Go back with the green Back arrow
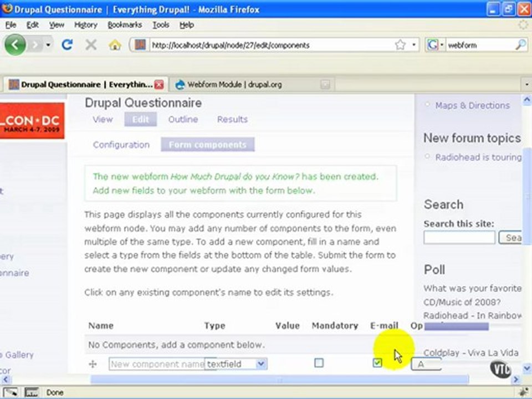The height and width of the screenshot is (399, 532). pos(15,45)
